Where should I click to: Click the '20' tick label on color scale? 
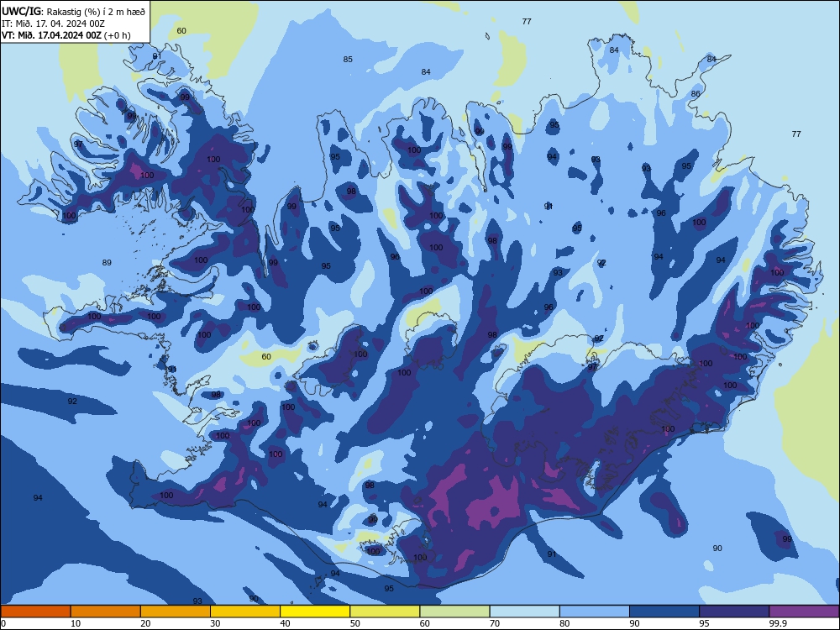[145, 623]
